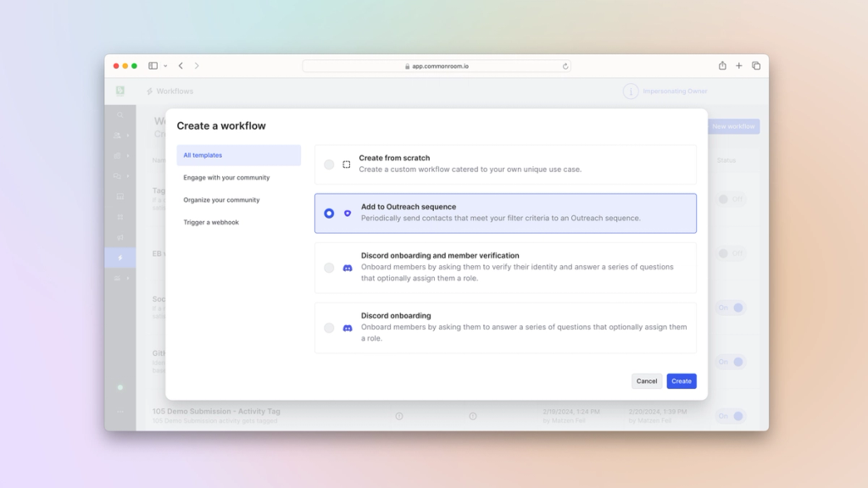Select Discord onboarding and member verification radio

tap(329, 268)
